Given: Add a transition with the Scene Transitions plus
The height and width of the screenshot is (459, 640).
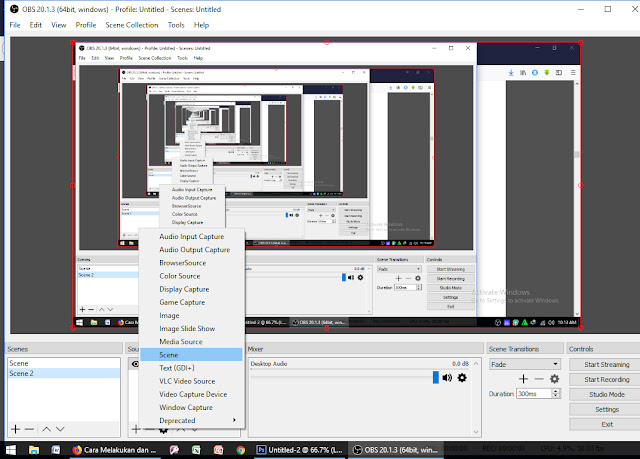Looking at the screenshot, I should [523, 379].
